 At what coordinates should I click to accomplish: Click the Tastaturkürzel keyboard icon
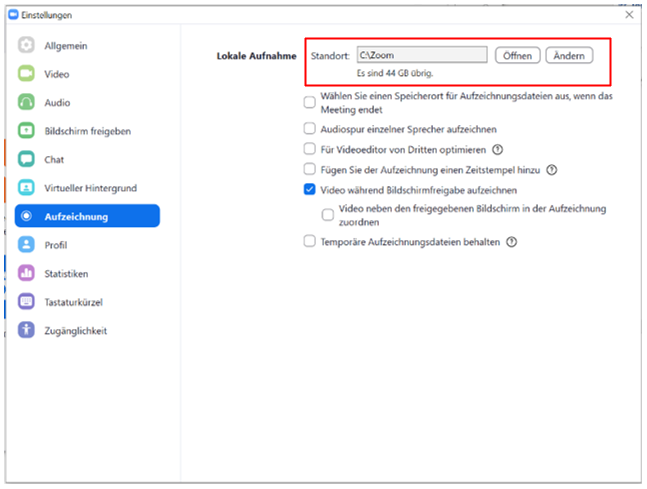(x=26, y=301)
